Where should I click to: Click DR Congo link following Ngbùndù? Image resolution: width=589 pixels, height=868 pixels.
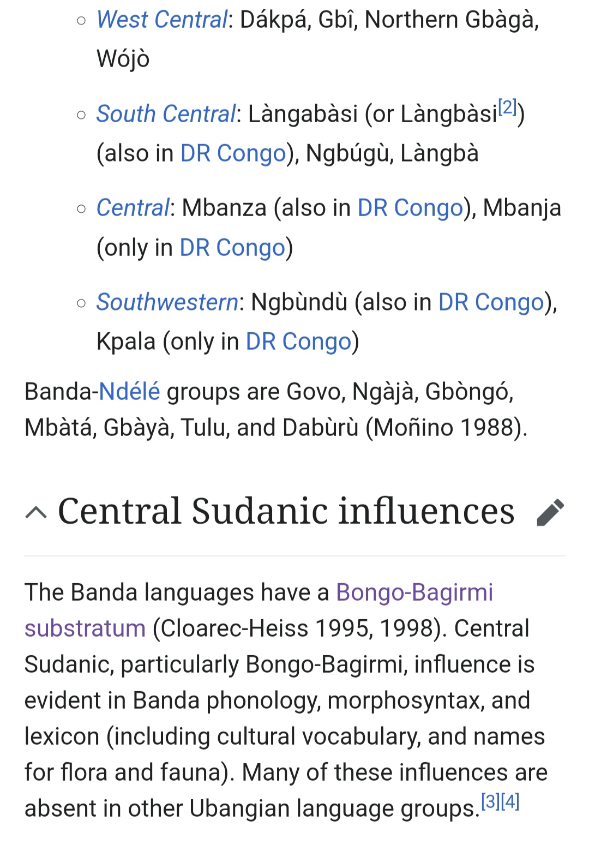coord(491,302)
